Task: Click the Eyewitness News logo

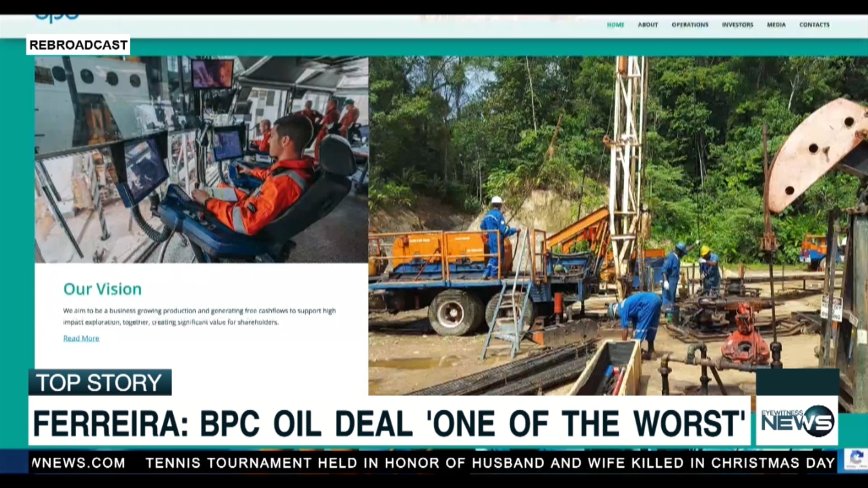Action: click(x=797, y=421)
